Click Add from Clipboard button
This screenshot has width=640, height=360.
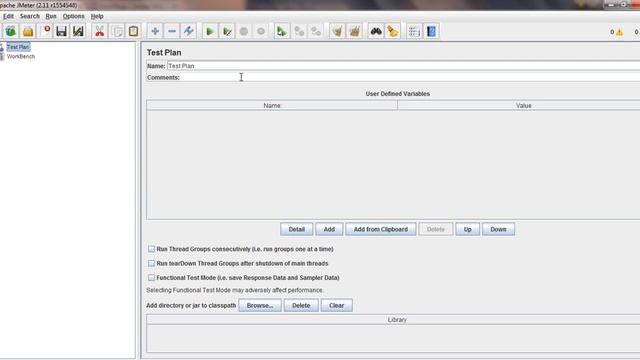coord(381,229)
